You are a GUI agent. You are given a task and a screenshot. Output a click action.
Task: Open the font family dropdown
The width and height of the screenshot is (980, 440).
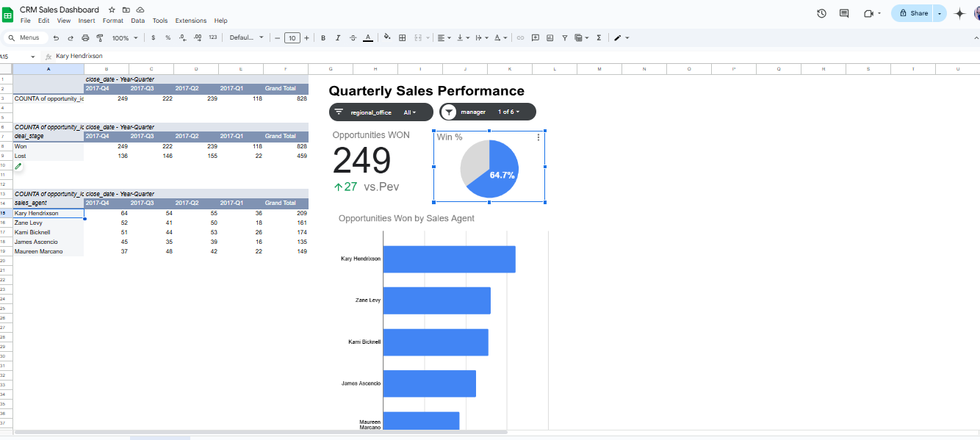click(x=246, y=37)
